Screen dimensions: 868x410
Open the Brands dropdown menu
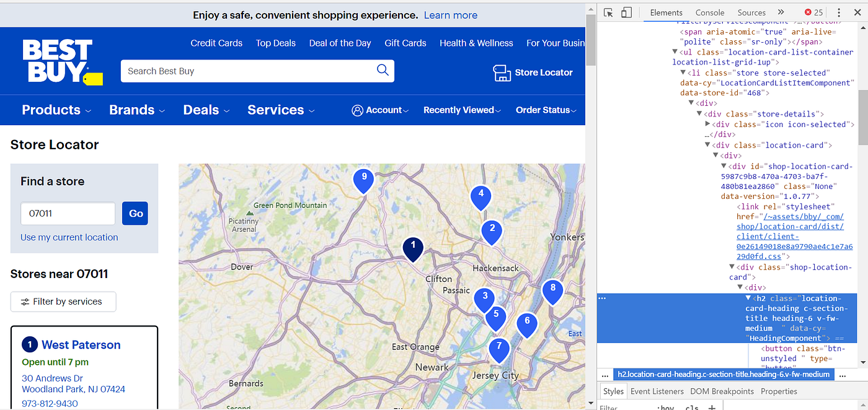point(137,110)
